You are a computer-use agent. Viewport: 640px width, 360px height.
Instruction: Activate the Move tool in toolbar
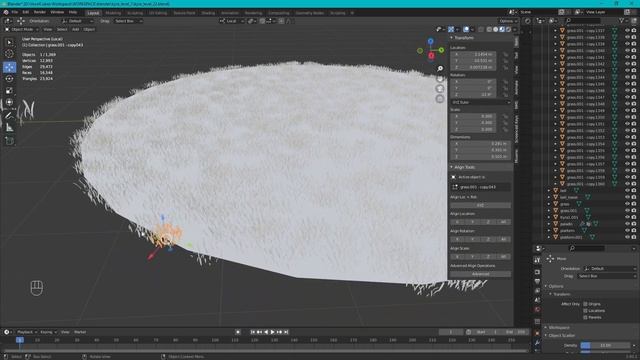[x=9, y=67]
